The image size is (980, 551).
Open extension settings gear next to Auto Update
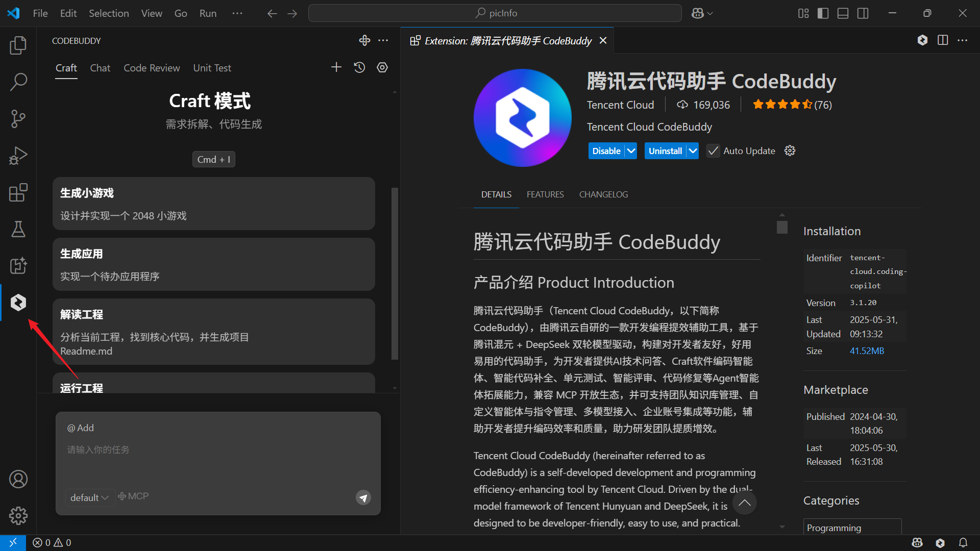(790, 151)
